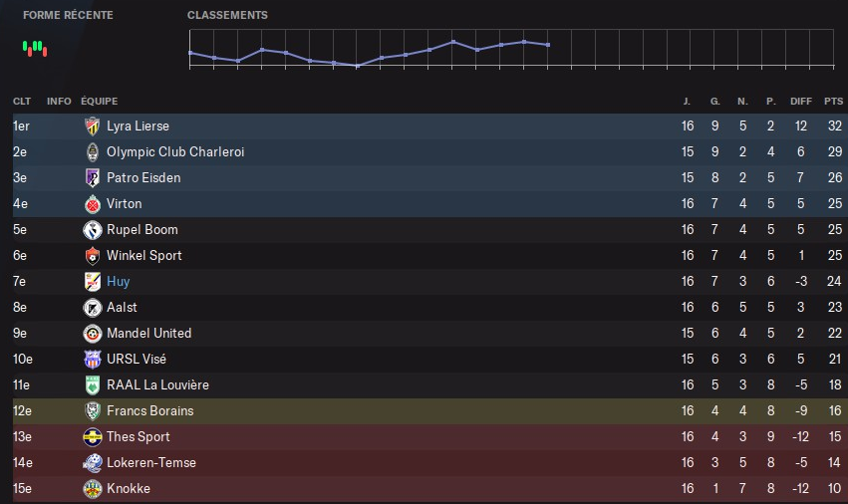Screen dimensions: 848x504
Task: Click the RAAL La Louvière badge
Action: click(x=93, y=385)
